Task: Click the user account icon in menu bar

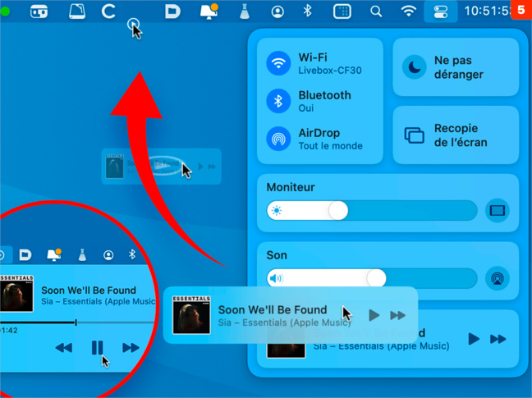Action: (277, 11)
